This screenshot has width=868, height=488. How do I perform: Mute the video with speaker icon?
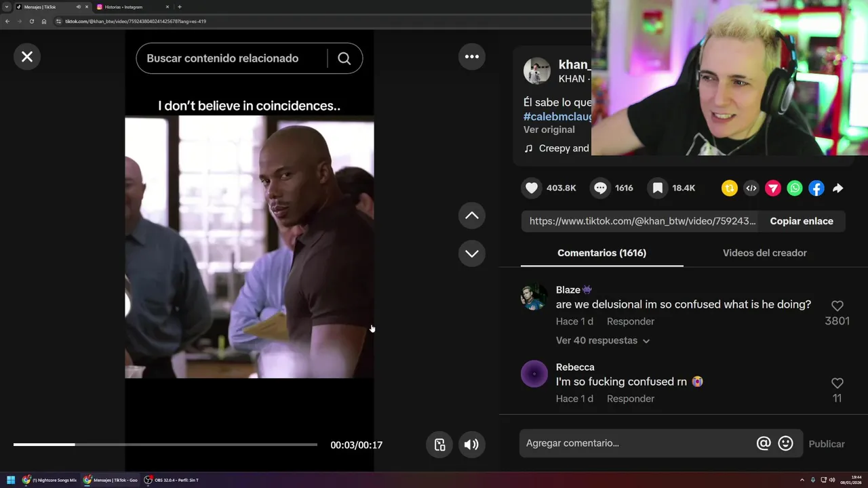pos(472,445)
